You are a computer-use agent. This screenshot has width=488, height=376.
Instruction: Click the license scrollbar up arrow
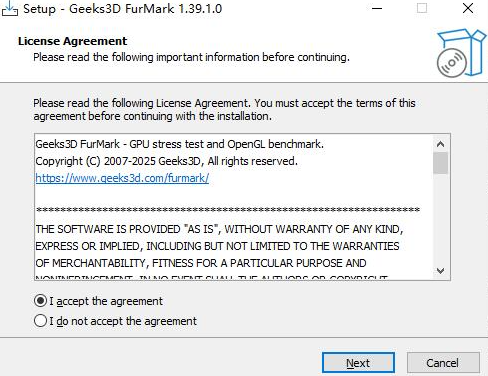click(x=440, y=144)
